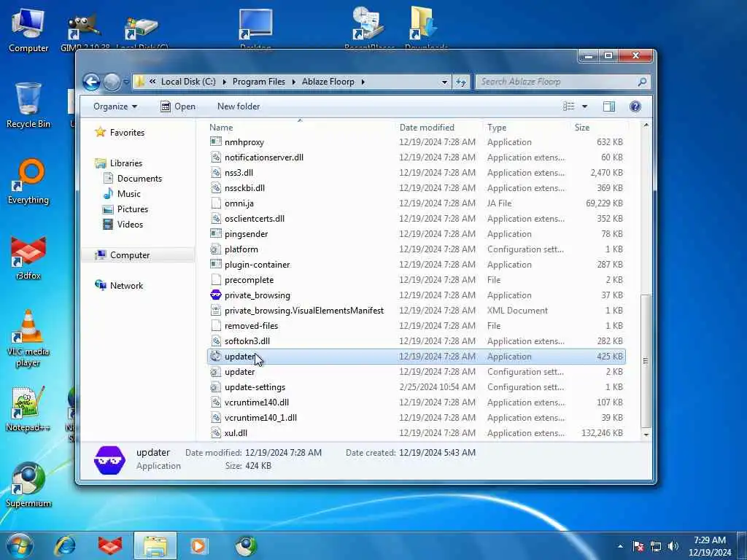Select the Supermium desktop shortcut
747x560 pixels.
[28, 485]
